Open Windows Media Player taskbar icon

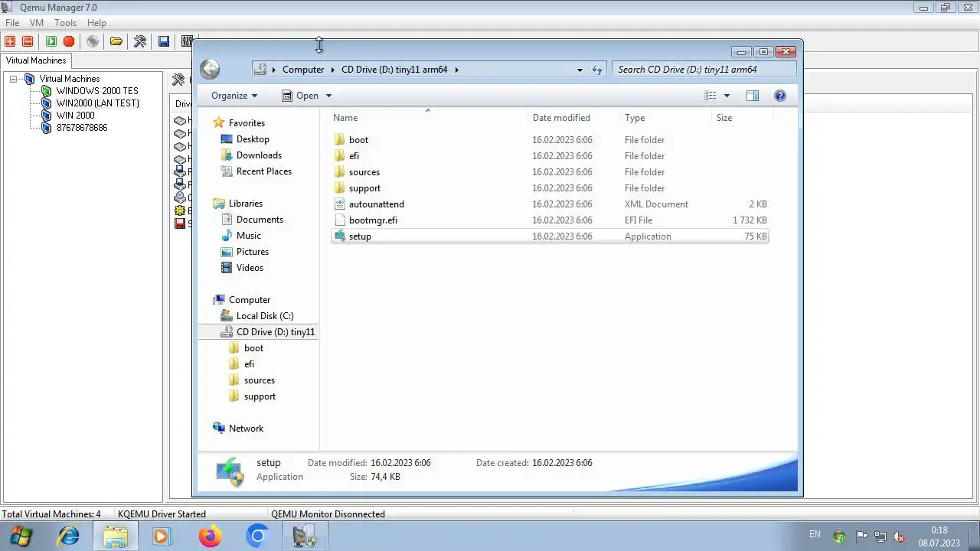click(162, 536)
